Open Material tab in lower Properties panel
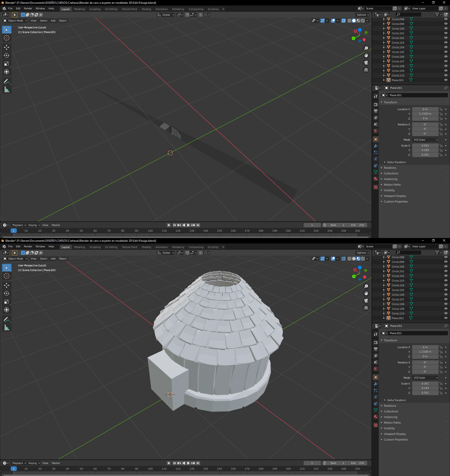The image size is (450, 476). tap(376, 417)
